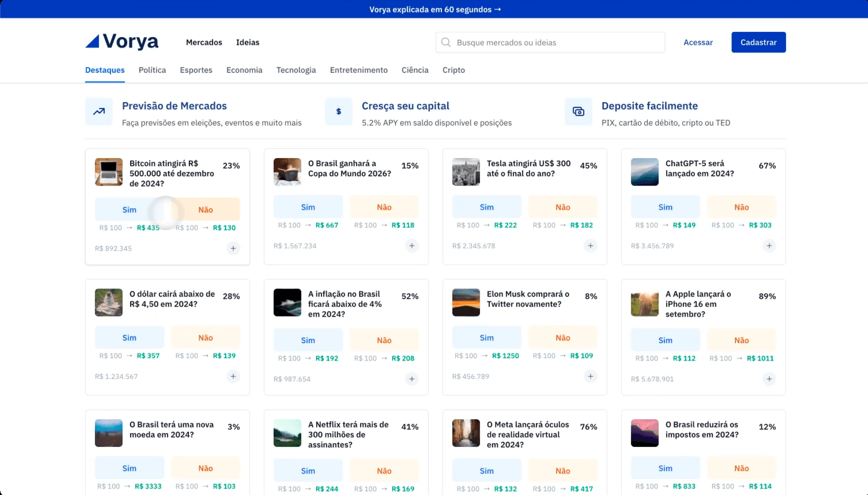This screenshot has width=868, height=495.
Task: Switch to the Cripto tab
Action: pyautogui.click(x=454, y=70)
